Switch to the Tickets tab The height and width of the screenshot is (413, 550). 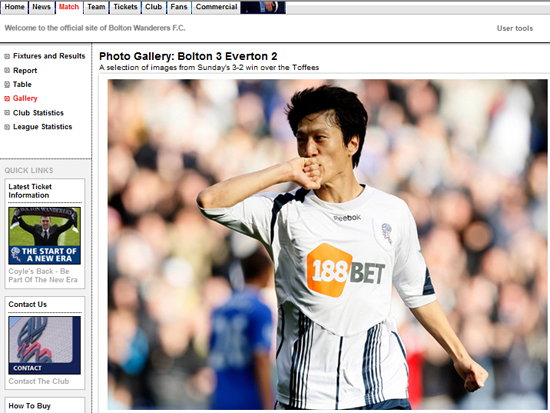[125, 7]
